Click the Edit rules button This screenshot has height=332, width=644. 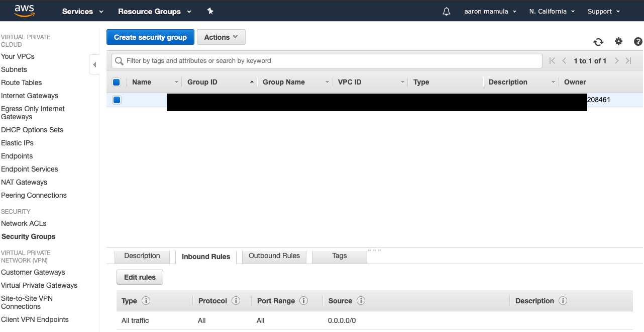point(140,277)
